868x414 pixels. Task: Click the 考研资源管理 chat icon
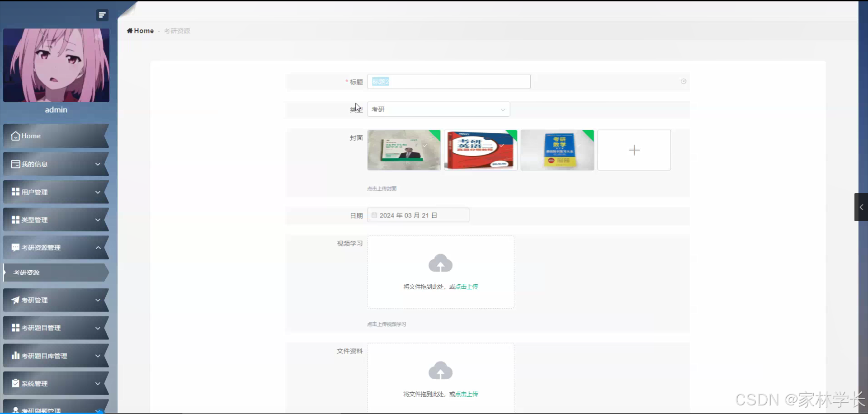(x=15, y=248)
